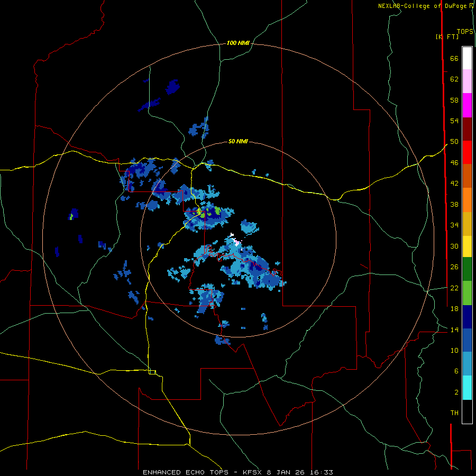The height and width of the screenshot is (476, 476).
Task: Click the legend value '42'
Action: [454, 184]
